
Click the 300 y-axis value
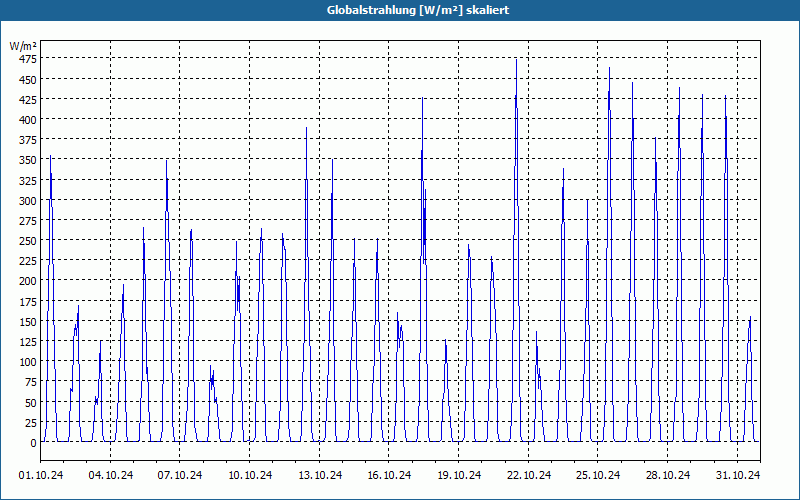tap(28, 201)
